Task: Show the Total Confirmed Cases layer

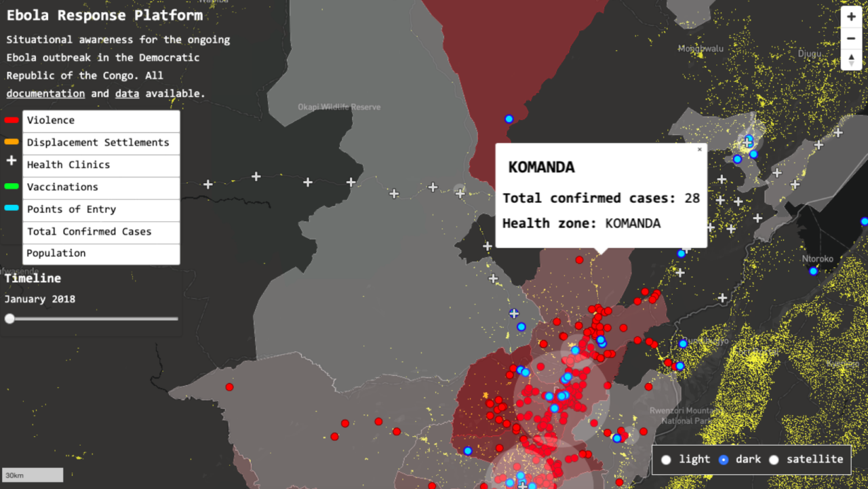Action: (101, 232)
